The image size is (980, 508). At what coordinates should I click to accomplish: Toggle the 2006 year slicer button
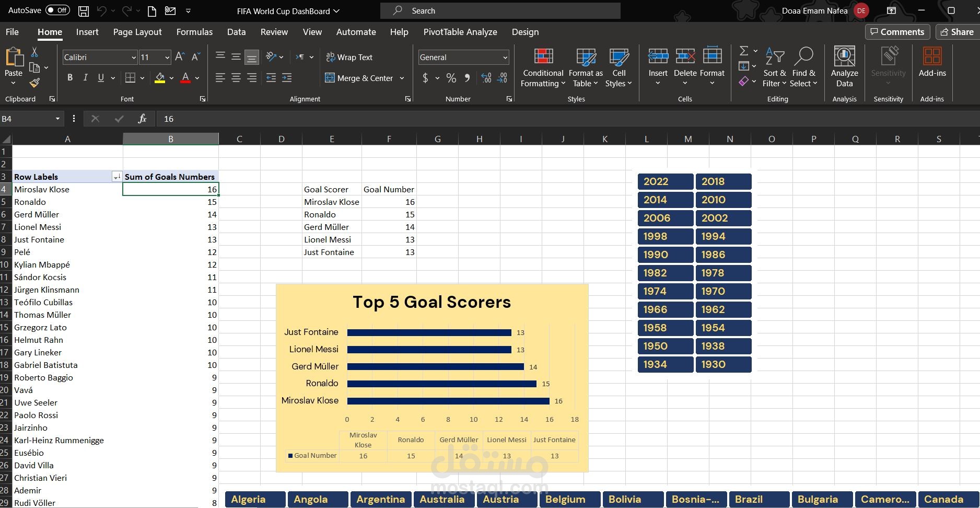[x=666, y=218]
